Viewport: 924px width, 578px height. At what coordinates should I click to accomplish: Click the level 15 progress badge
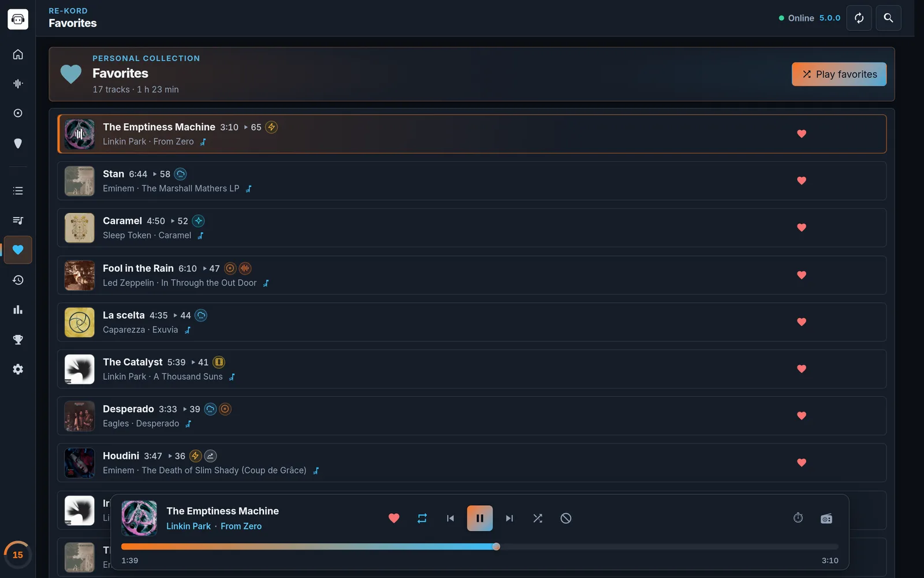(x=18, y=555)
